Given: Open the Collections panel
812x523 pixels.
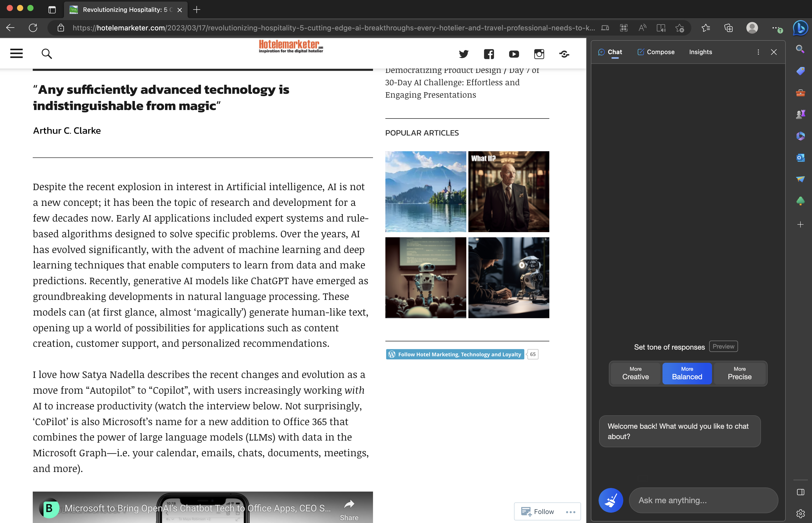Looking at the screenshot, I should 728,28.
